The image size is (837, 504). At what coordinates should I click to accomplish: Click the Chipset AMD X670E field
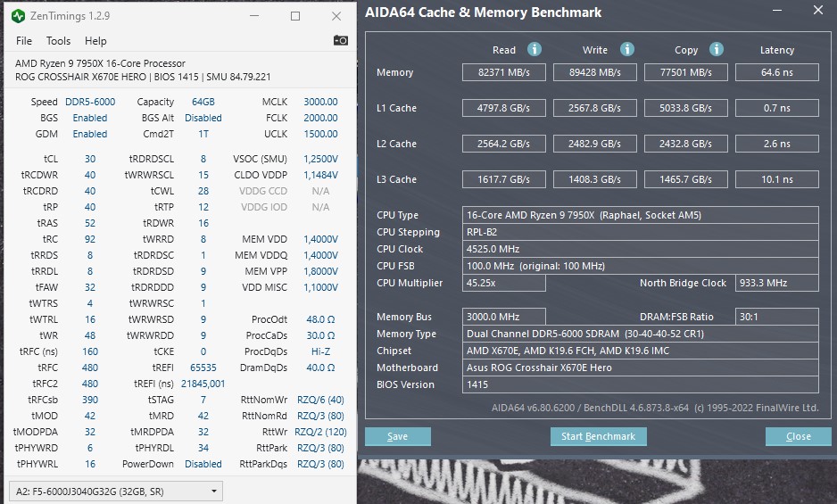(641, 351)
